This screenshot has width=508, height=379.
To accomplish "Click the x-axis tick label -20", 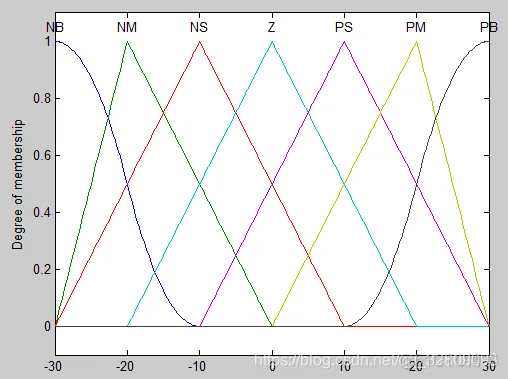I will pyautogui.click(x=125, y=367).
